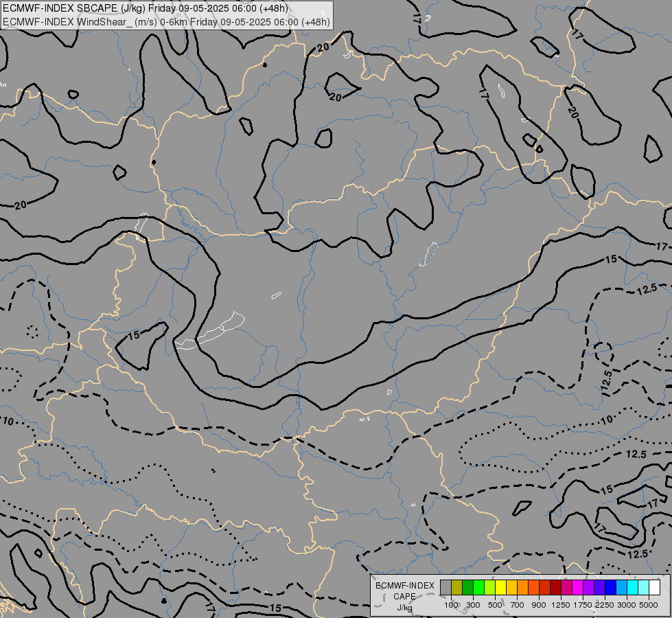Select the yellow-green legend swatch
Viewport: 672px width, 618px height.
pos(489,588)
